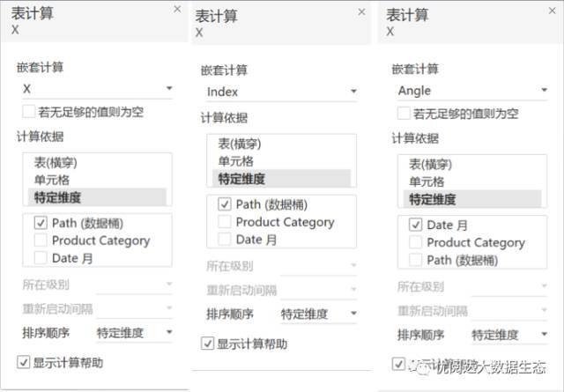This screenshot has height=392, width=564.
Task: Close the right table calculation dialog
Action: coord(553,11)
